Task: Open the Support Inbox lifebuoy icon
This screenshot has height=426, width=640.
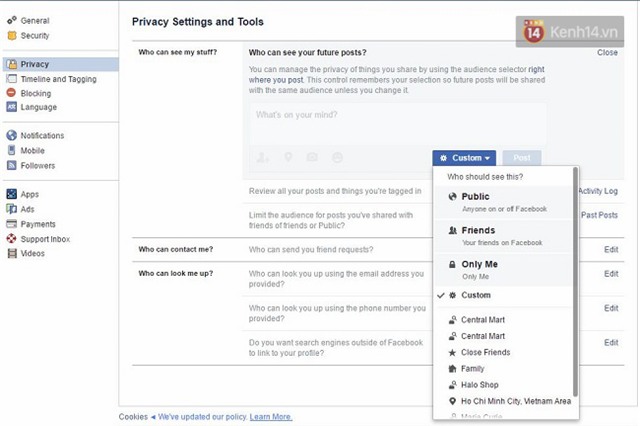Action: pos(12,239)
